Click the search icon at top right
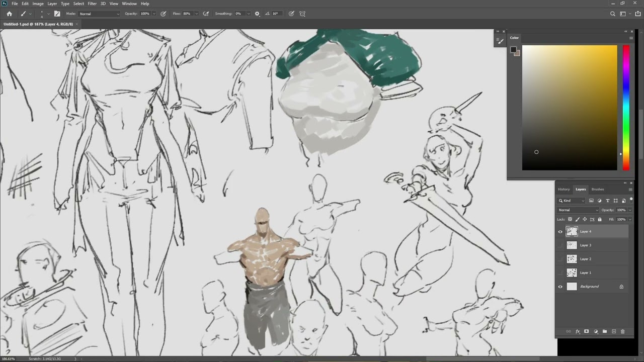 coord(613,14)
